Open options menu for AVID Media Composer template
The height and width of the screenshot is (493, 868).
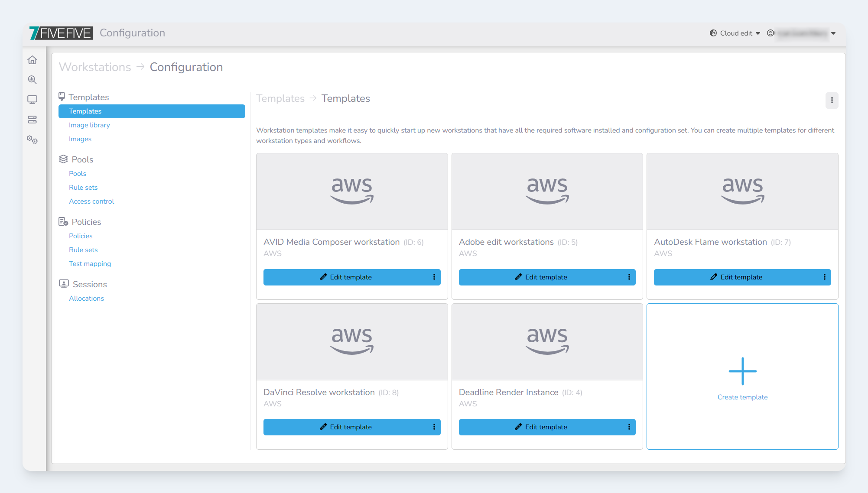coord(434,277)
